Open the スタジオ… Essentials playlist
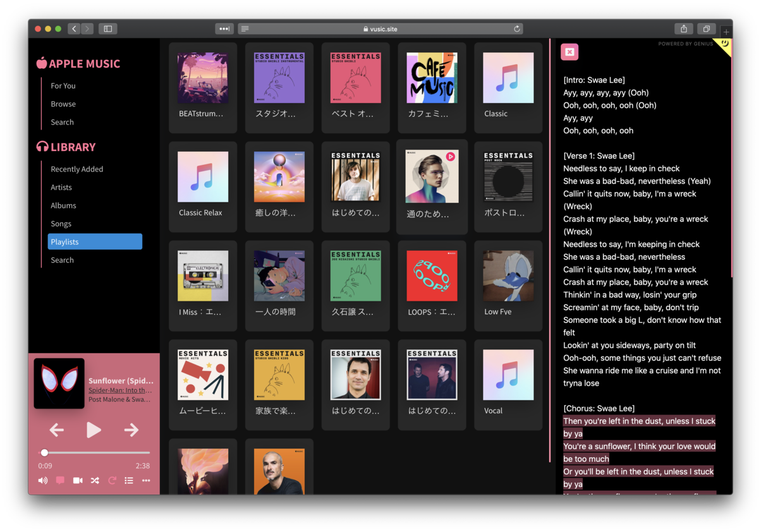This screenshot has height=532, width=761. click(279, 88)
